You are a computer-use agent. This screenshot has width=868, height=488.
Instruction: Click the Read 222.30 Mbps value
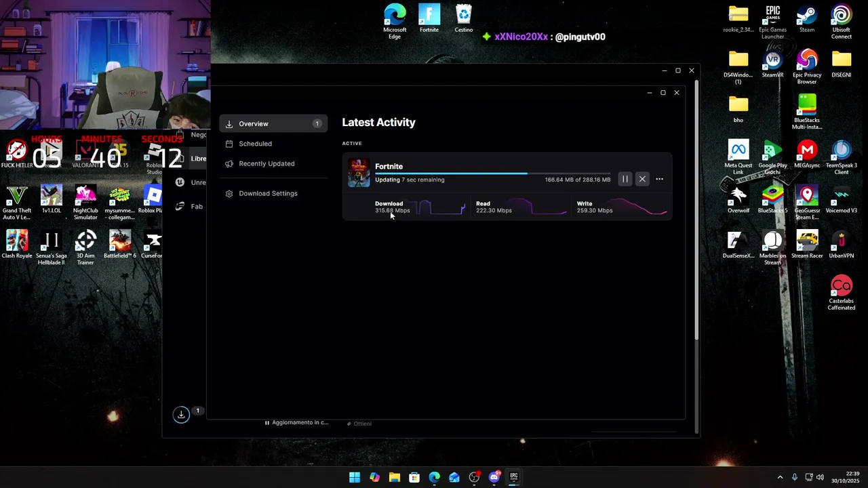click(494, 211)
